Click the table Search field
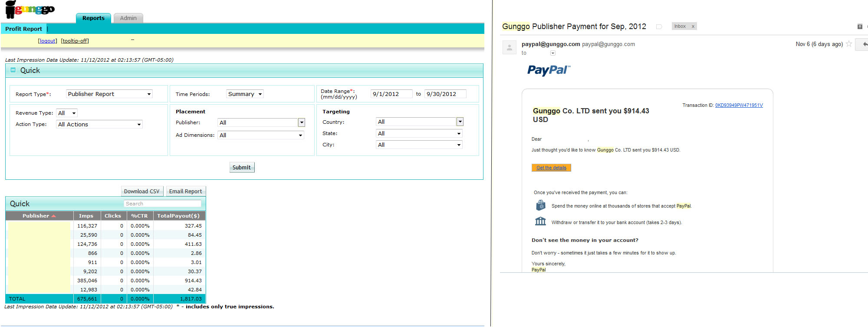 click(163, 204)
